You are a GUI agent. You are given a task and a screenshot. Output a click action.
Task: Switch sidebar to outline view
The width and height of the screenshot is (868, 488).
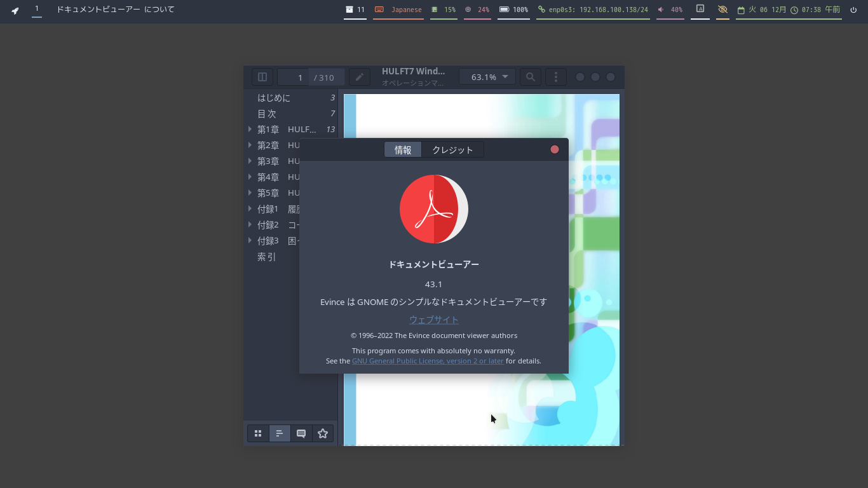(x=280, y=433)
